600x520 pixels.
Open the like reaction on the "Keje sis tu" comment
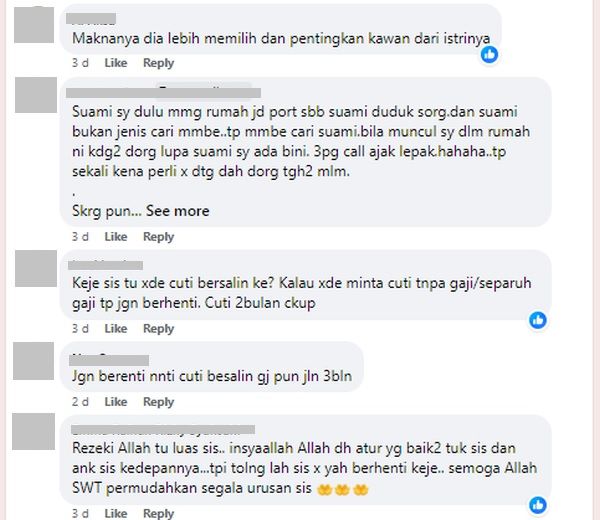[538, 320]
